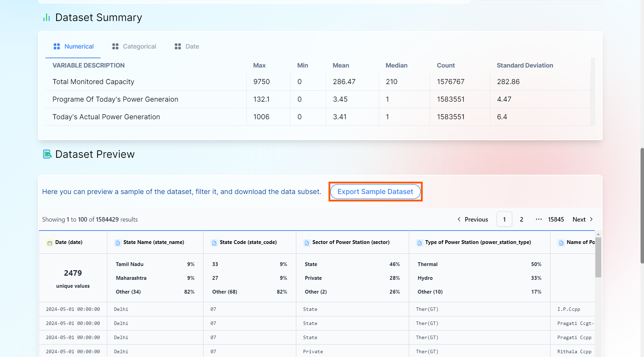
Task: Click the State Code column document icon
Action: (214, 243)
